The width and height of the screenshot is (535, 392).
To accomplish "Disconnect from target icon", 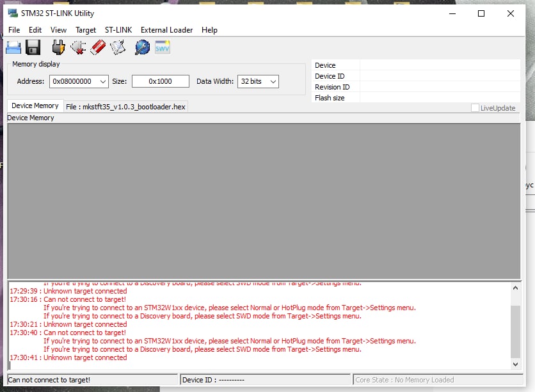I will 78,47.
